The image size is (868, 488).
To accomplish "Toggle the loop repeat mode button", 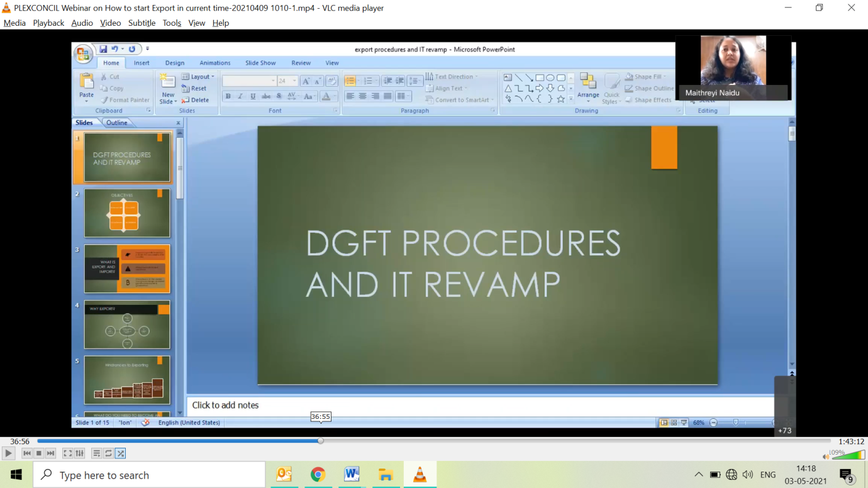I will click(108, 453).
